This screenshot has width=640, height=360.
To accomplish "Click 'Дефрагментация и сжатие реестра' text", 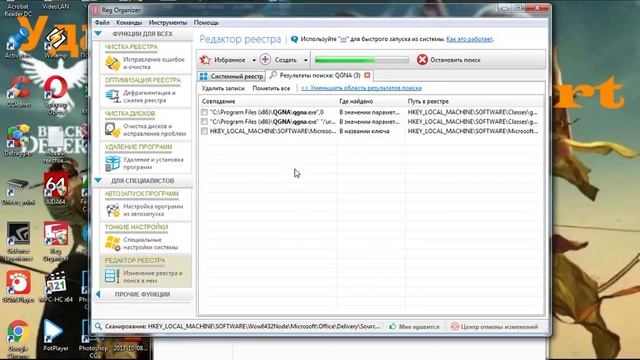I will click(149, 97).
